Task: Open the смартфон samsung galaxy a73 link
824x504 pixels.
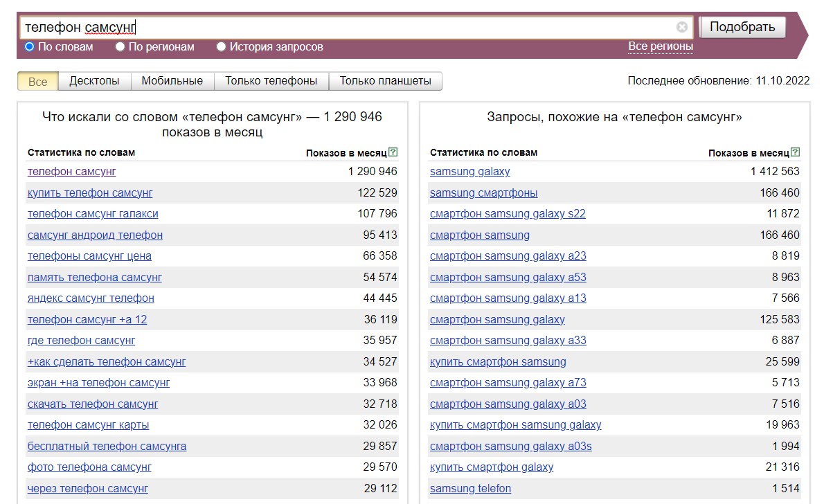Action: [508, 383]
